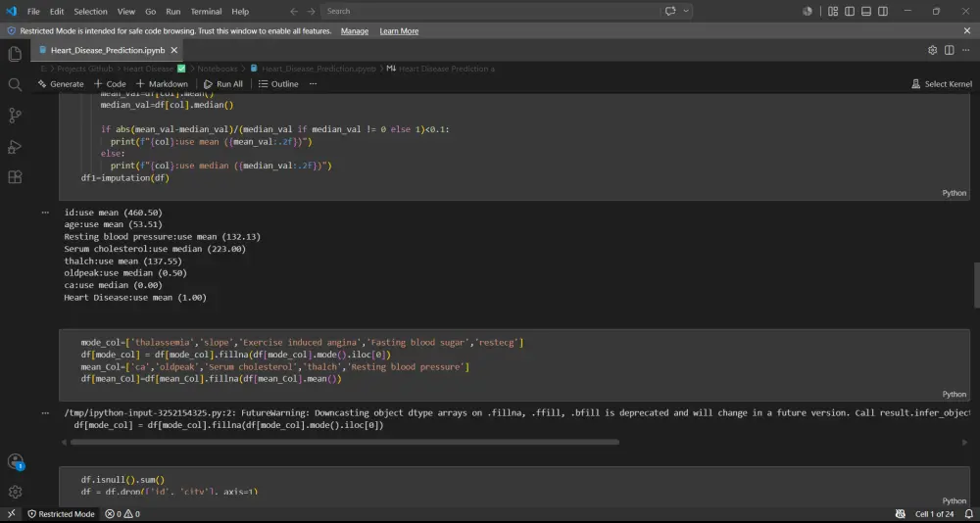Toggle the secondary side bar
The height and width of the screenshot is (523, 980).
[x=883, y=11]
